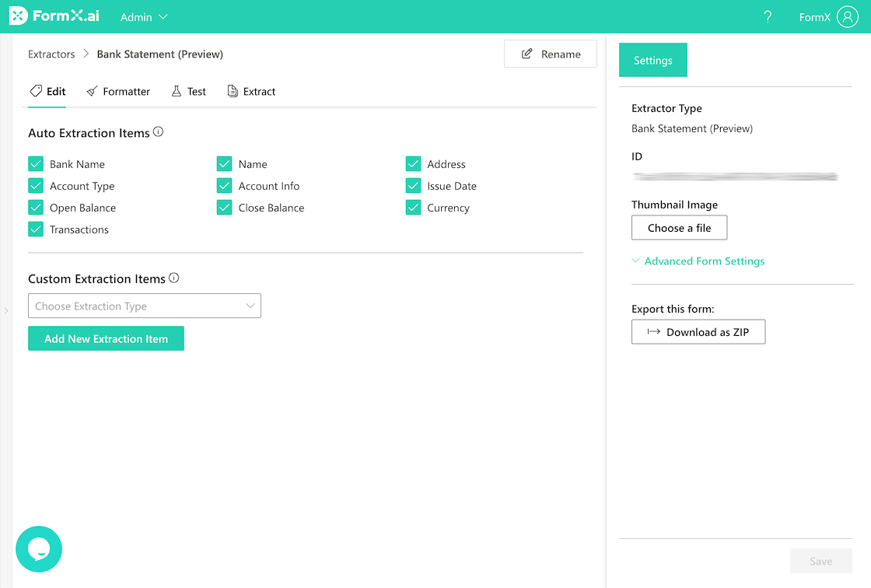Click the info icon beside Auto Extraction Items
This screenshot has width=871, height=588.
coord(159,131)
